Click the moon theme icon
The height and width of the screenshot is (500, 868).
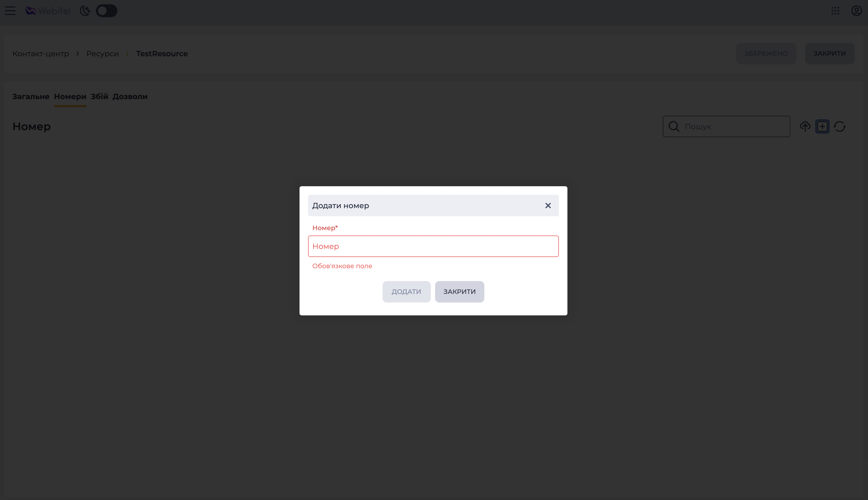[x=85, y=11]
